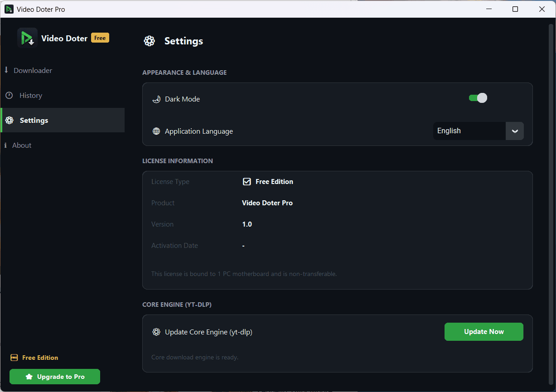Close the Video Doter Pro window
Image resolution: width=556 pixels, height=392 pixels.
[x=542, y=9]
